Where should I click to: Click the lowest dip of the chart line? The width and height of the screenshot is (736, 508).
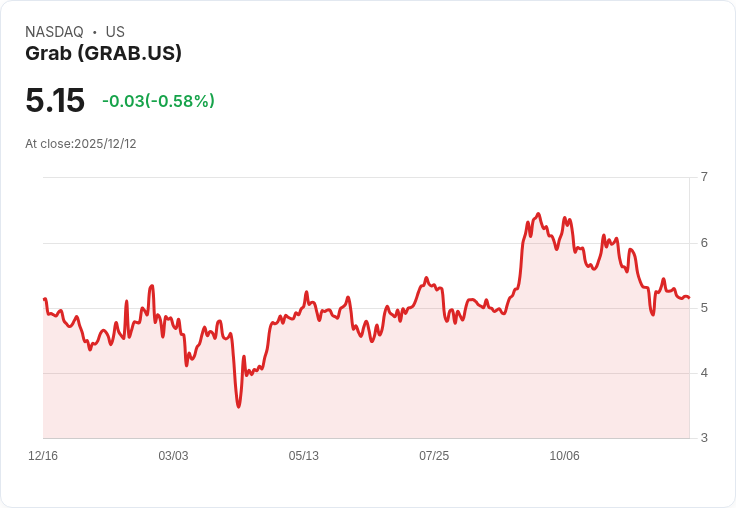[x=238, y=406]
